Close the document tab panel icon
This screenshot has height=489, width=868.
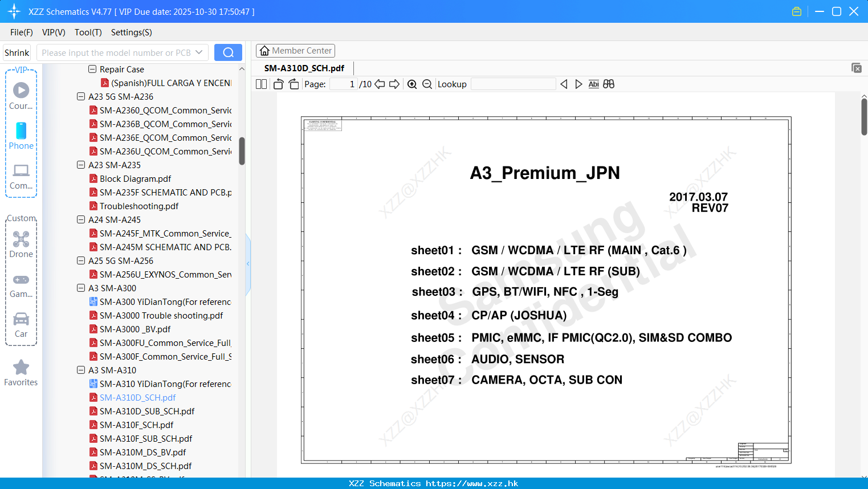click(857, 68)
